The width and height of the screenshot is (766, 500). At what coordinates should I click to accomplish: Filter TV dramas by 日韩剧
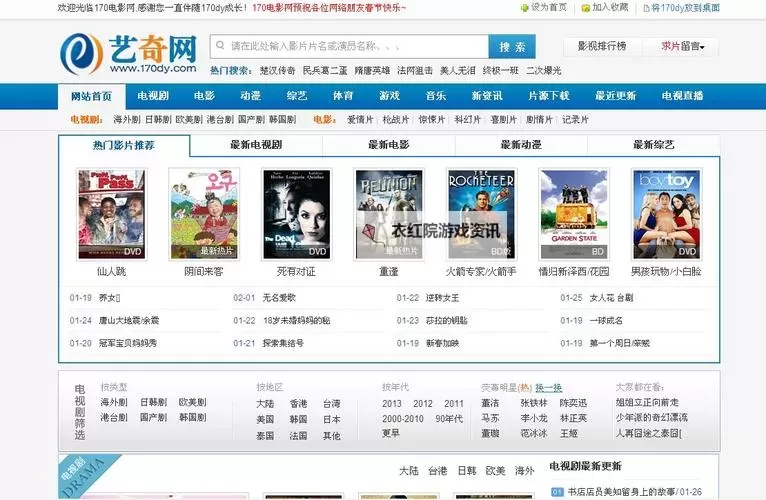point(153,402)
